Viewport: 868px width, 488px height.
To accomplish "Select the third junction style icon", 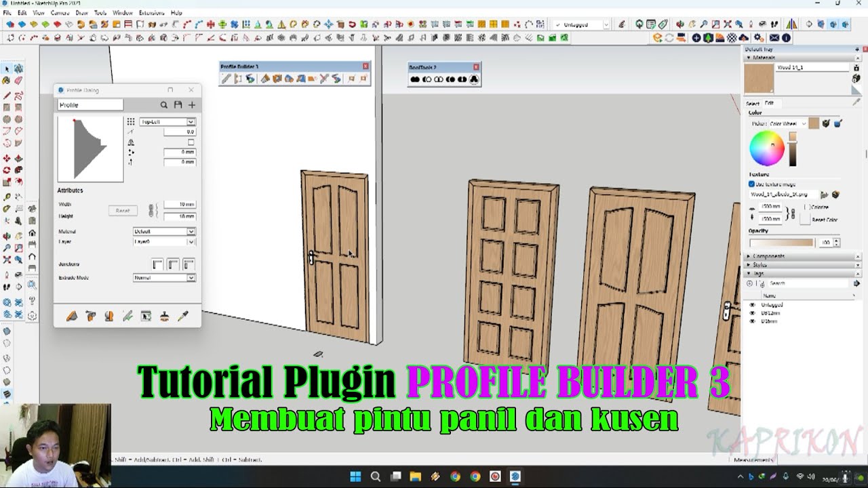I will click(x=189, y=264).
